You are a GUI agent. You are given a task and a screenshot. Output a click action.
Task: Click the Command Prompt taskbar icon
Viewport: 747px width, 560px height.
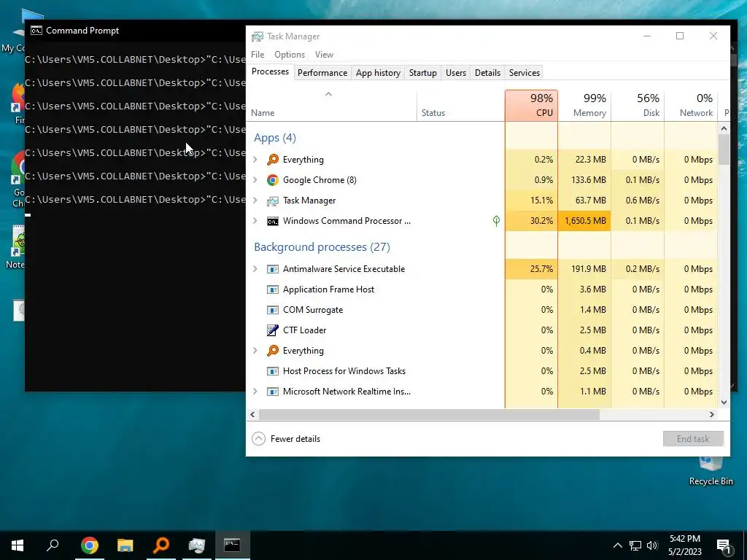coord(232,545)
